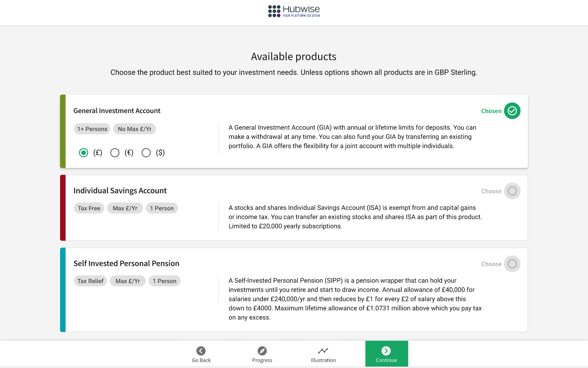The height and width of the screenshot is (368, 588).
Task: Click the SIPP card's 1 Person tag
Action: 165,281
